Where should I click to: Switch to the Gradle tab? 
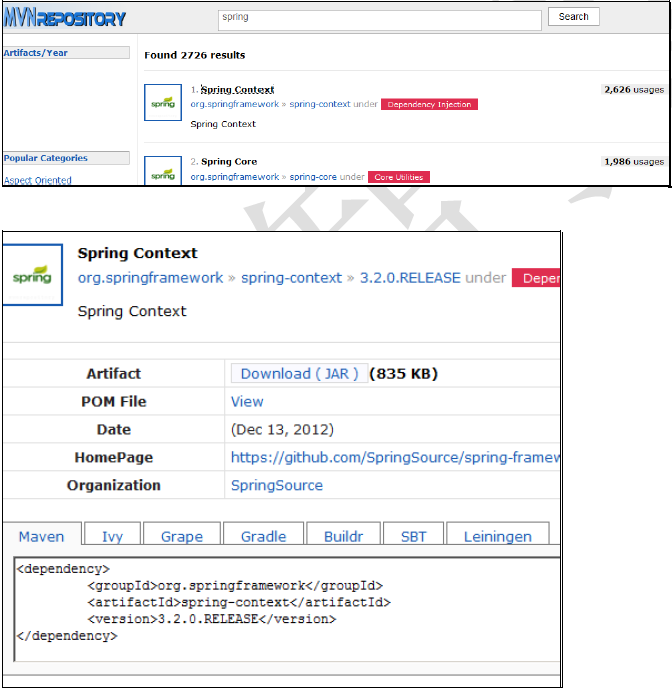[x=263, y=536]
